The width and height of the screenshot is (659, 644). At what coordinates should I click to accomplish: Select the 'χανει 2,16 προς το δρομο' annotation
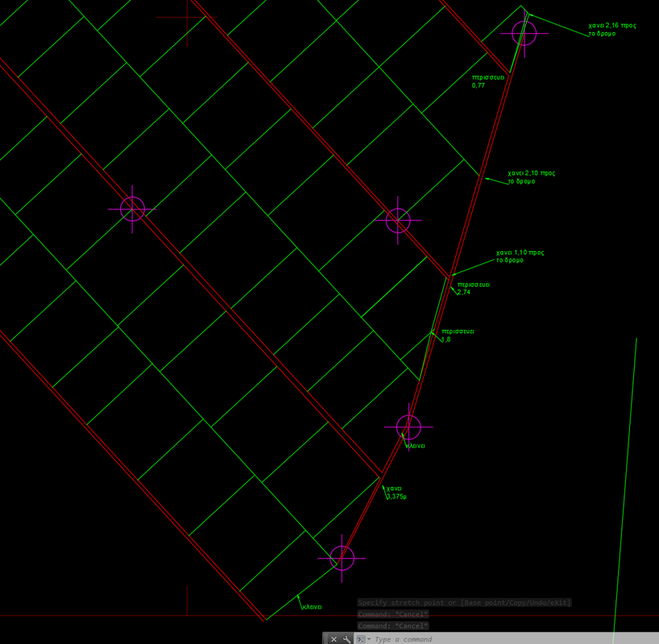[612, 30]
